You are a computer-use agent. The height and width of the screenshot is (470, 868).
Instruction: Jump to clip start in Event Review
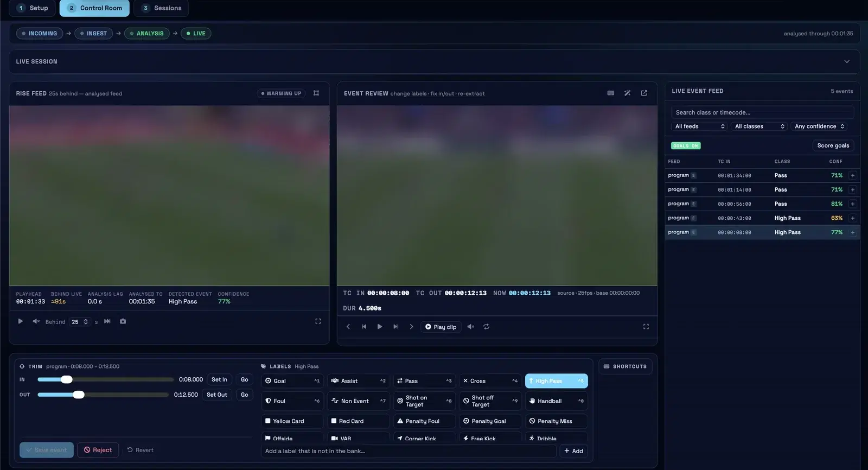click(364, 327)
